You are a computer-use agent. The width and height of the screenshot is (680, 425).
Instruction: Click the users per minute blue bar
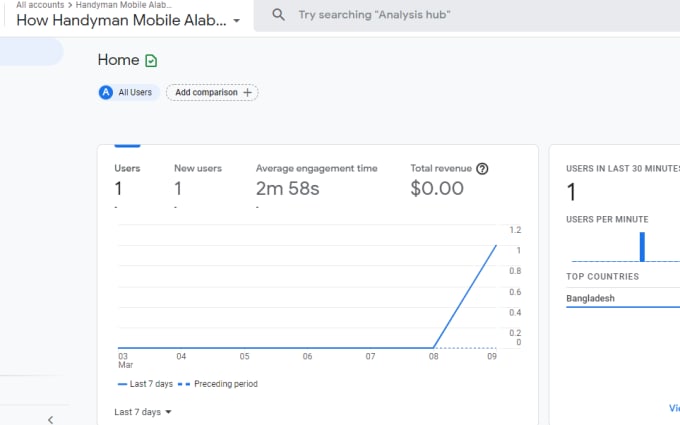pos(642,247)
